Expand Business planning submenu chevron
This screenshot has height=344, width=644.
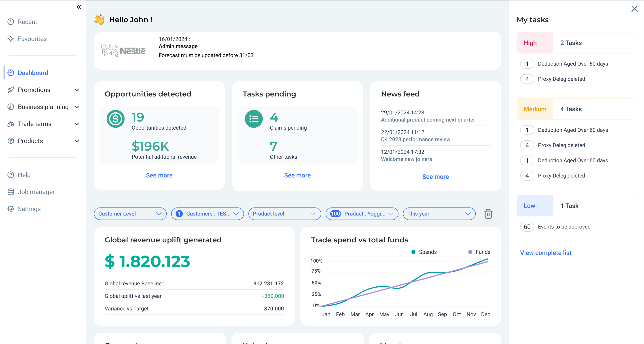77,107
